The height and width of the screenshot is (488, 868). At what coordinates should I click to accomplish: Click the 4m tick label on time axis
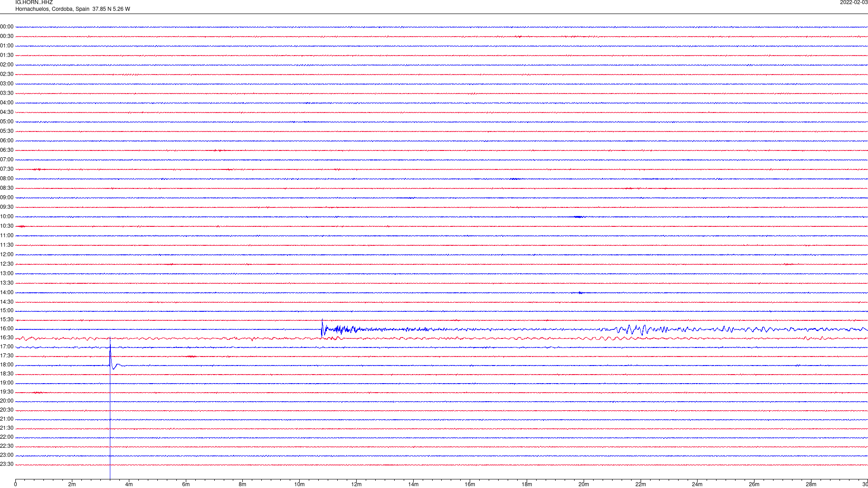coord(129,484)
